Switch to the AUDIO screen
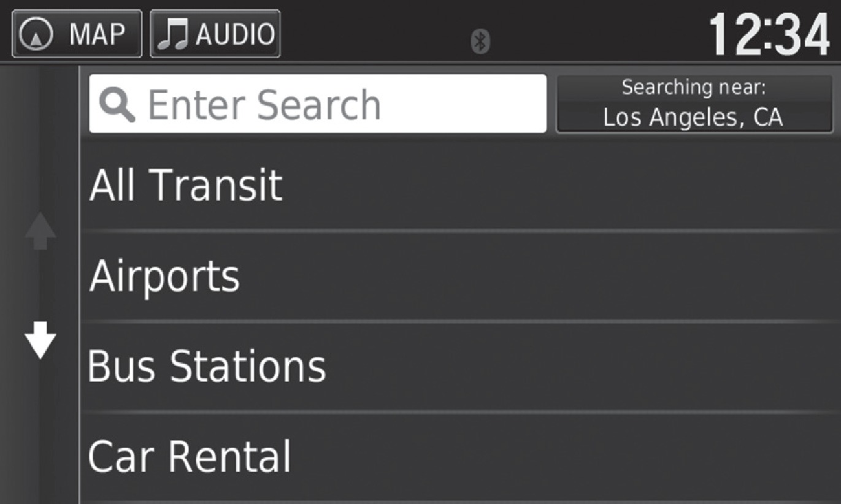 215,34
